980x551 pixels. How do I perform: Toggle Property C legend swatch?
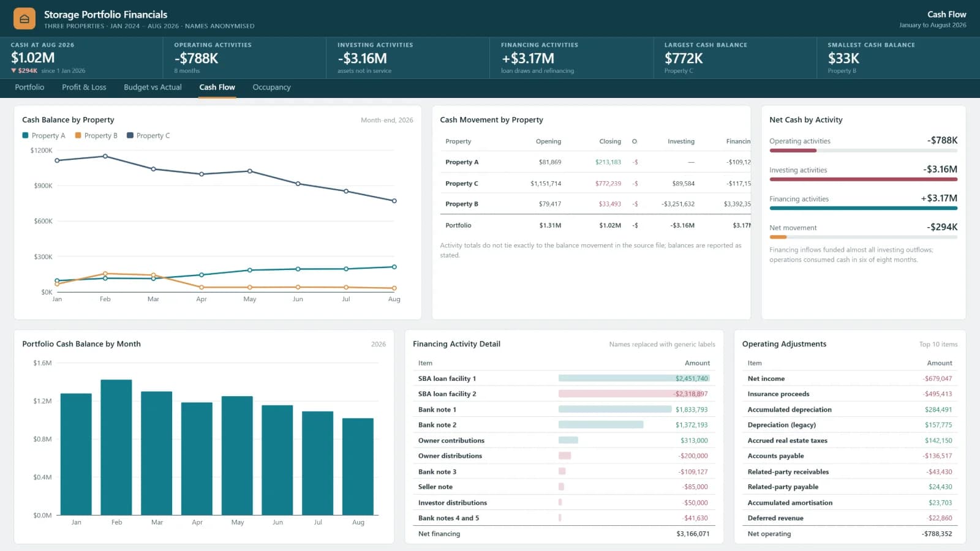click(x=130, y=135)
